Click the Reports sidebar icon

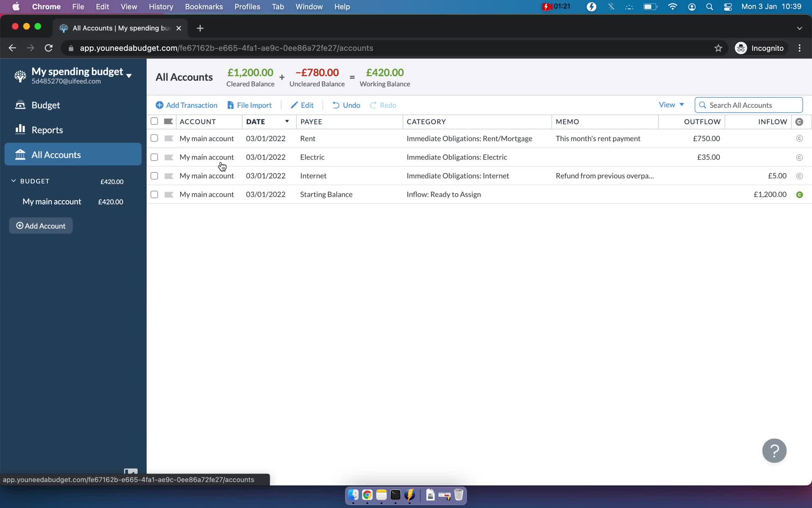click(19, 130)
